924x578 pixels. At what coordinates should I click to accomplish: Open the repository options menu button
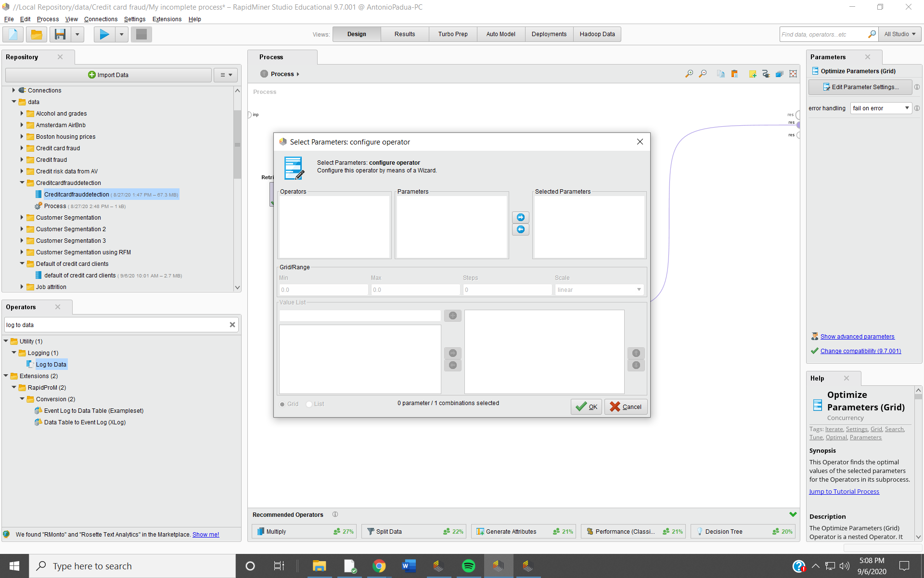(226, 75)
